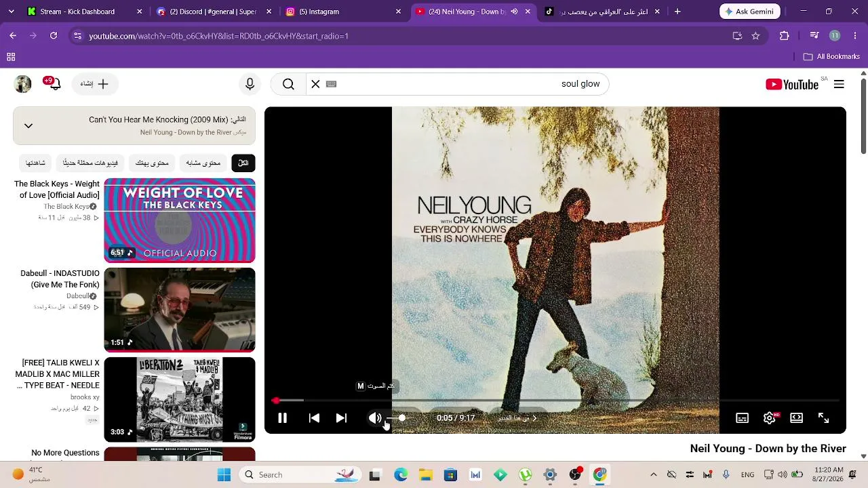Image resolution: width=868 pixels, height=488 pixels.
Task: Select the 'الكل' filter chip
Action: click(x=243, y=163)
